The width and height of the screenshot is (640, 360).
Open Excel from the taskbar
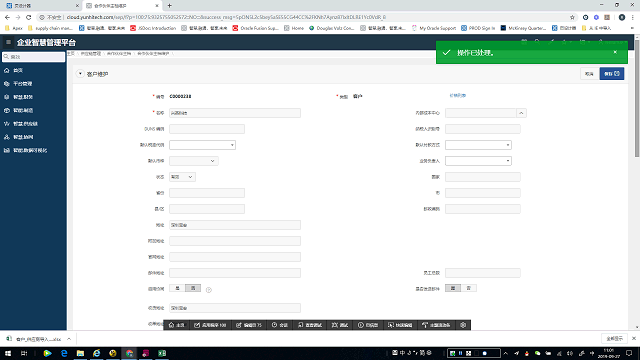[162, 353]
